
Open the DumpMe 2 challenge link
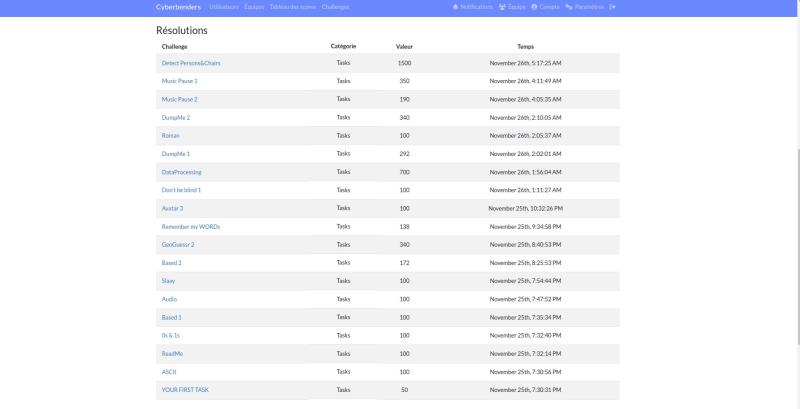(175, 117)
